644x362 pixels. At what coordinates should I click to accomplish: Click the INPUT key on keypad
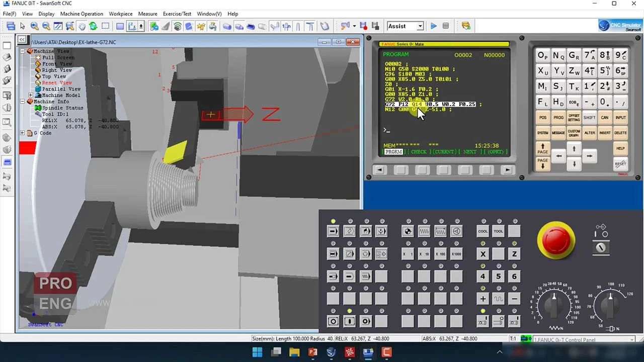click(x=620, y=117)
